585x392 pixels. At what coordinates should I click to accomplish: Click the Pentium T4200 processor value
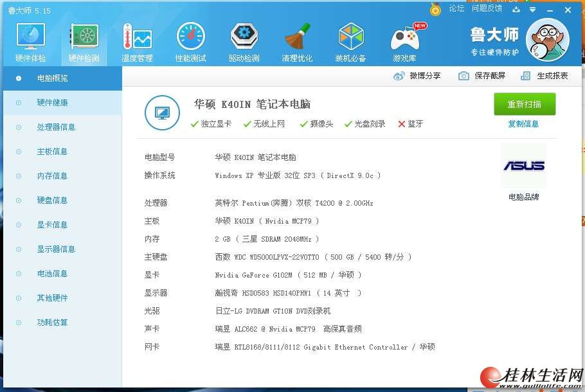[x=294, y=203]
